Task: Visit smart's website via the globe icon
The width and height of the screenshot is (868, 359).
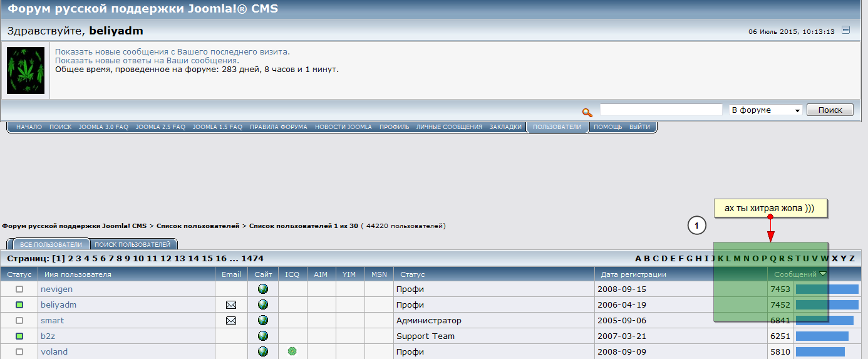Action: point(263,320)
